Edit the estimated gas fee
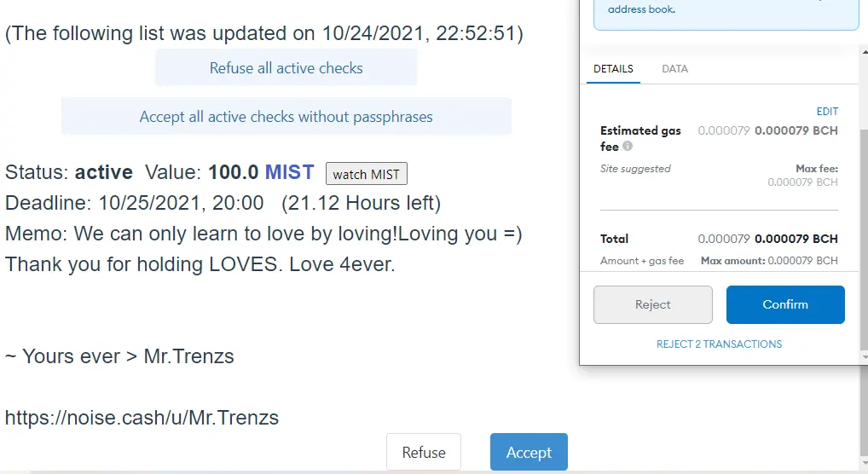This screenshot has width=868, height=474. (x=827, y=112)
